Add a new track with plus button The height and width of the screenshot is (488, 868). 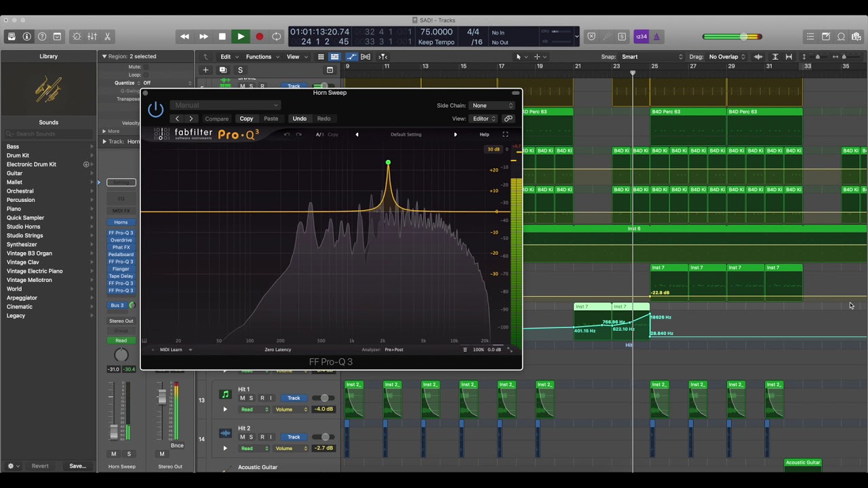coord(205,70)
